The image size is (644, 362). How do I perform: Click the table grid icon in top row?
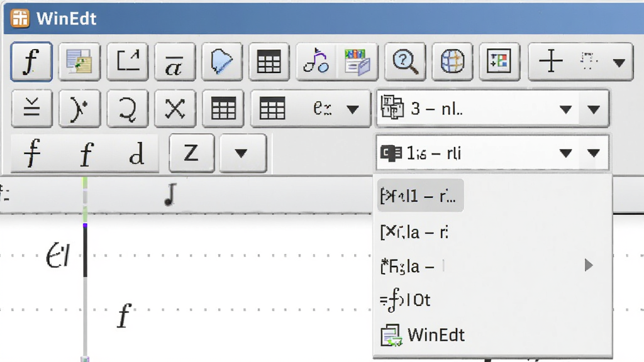(x=269, y=62)
